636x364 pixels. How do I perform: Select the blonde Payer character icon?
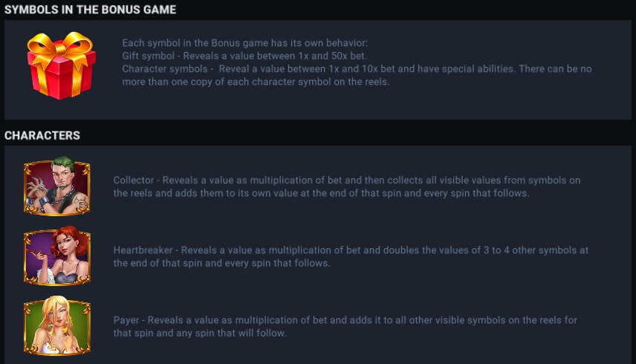[56, 325]
